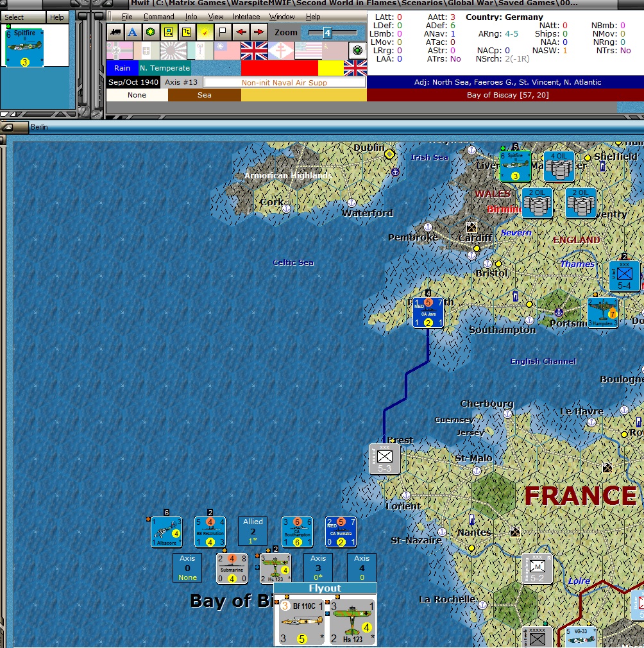Open the Info menu
644x648 pixels.
(x=191, y=17)
